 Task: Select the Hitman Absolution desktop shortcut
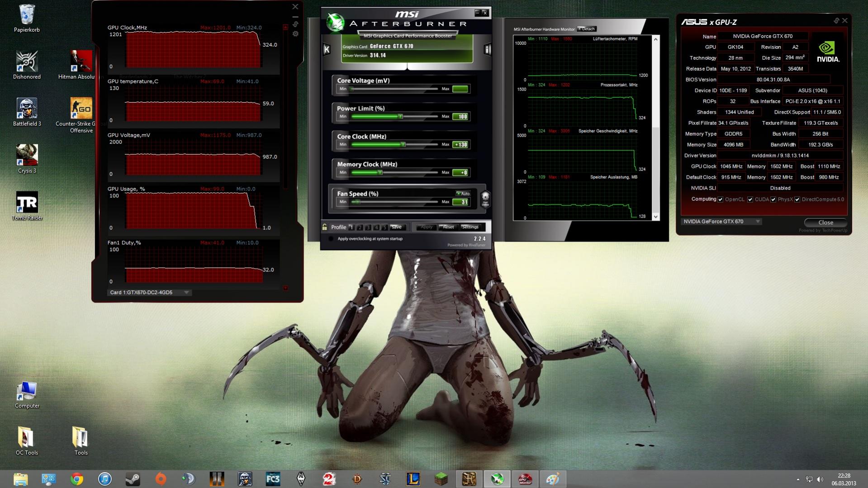coord(81,65)
